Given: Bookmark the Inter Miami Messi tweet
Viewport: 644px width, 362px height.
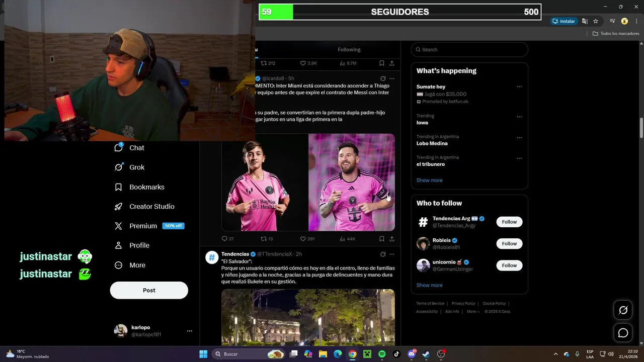Looking at the screenshot, I should pyautogui.click(x=382, y=239).
